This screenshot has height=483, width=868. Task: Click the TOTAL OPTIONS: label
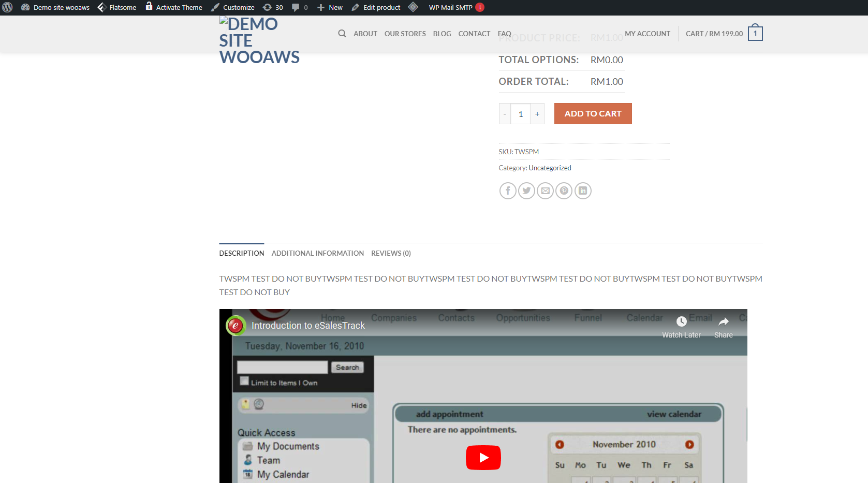(539, 60)
